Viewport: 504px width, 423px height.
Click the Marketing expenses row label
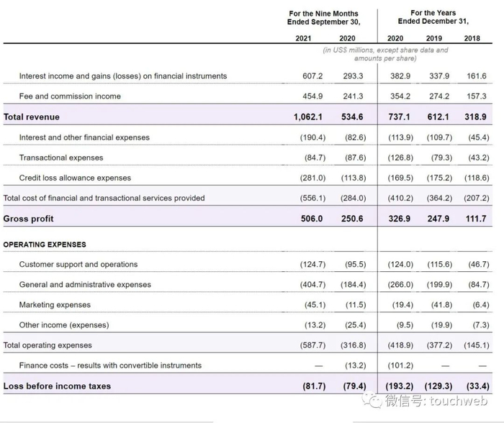pyautogui.click(x=55, y=305)
